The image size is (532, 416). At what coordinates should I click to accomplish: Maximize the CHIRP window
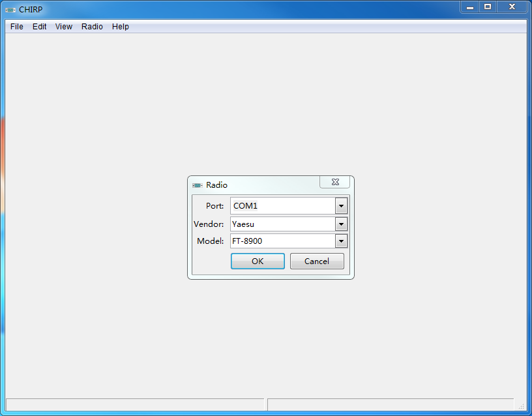pos(488,7)
